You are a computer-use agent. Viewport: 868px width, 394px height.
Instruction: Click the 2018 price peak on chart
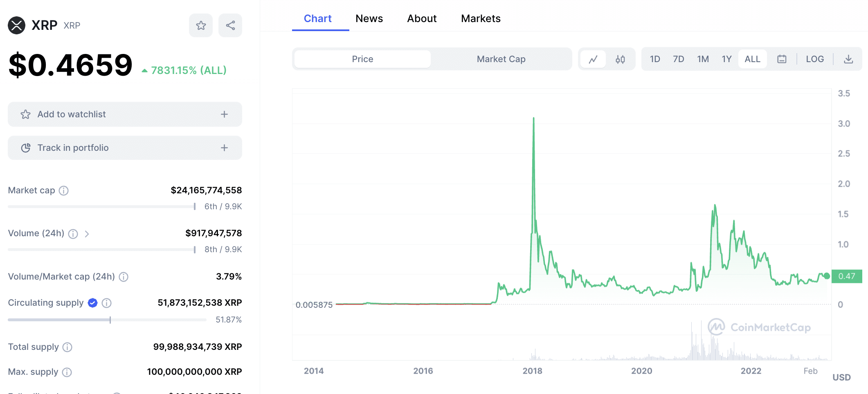533,118
